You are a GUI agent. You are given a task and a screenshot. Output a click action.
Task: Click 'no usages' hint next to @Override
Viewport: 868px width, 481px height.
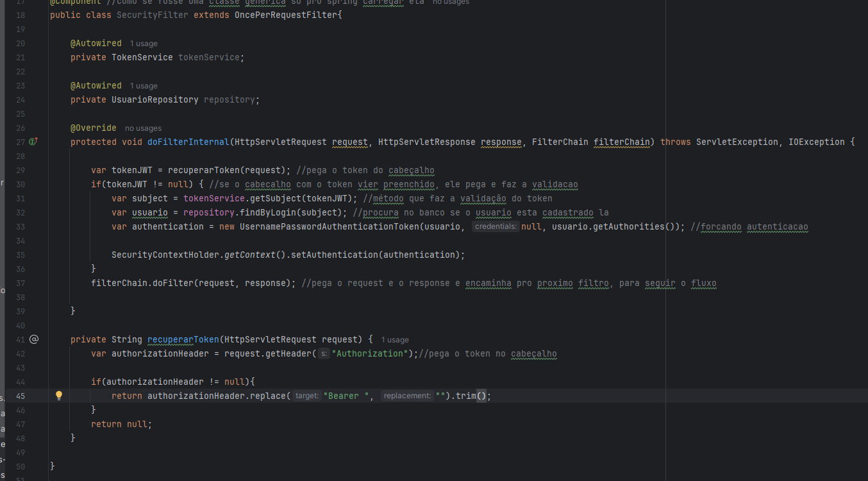click(x=143, y=128)
